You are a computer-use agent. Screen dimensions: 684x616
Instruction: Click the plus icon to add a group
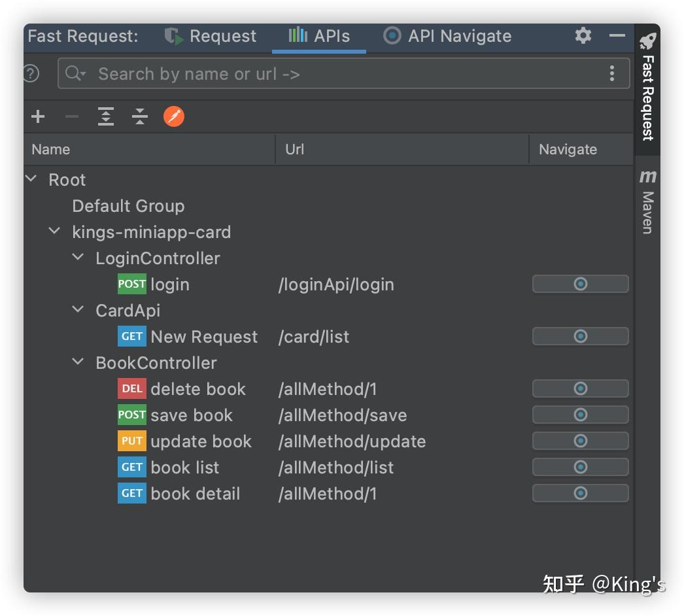38,116
